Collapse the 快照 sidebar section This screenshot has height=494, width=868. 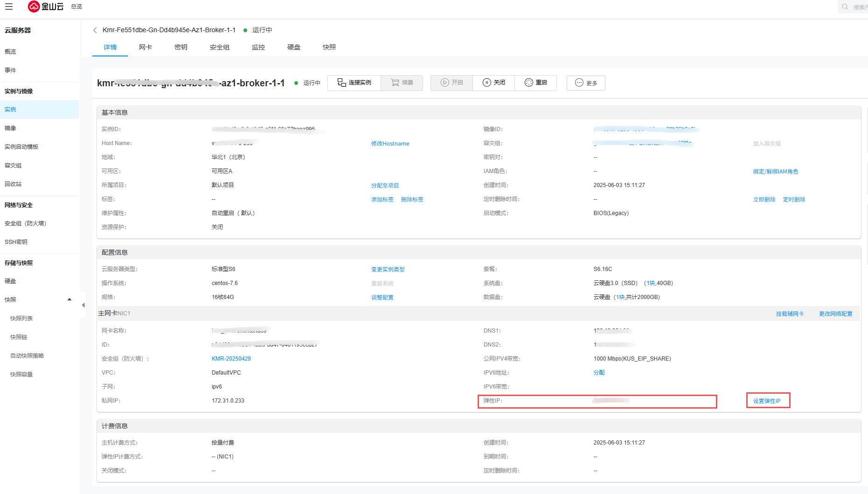click(x=69, y=299)
